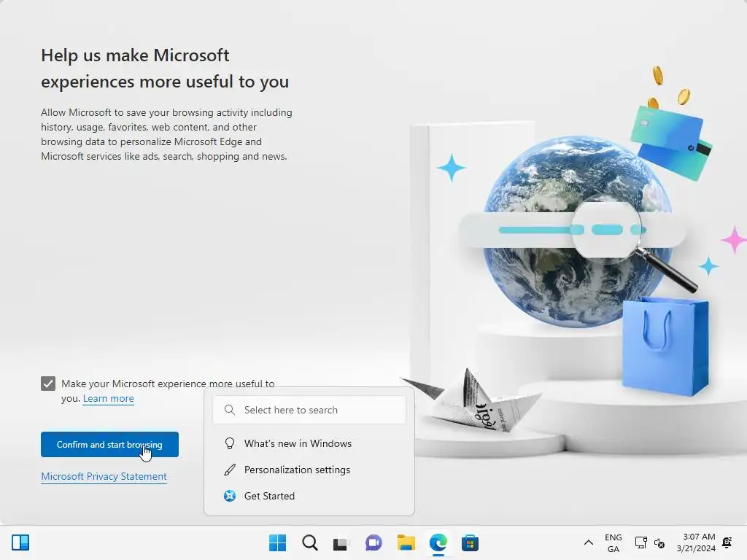The width and height of the screenshot is (747, 560).
Task: Click Confirm and start browsing
Action: (x=109, y=444)
